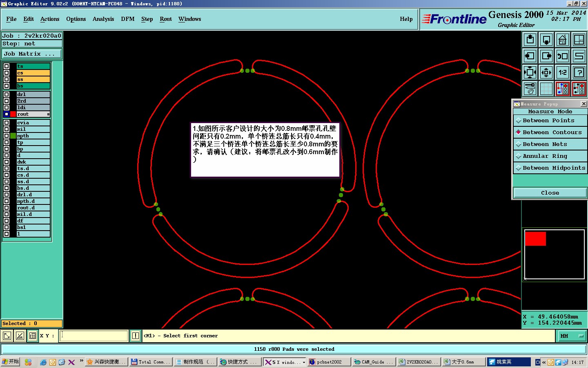Click the XY split-window coordinate icon
Image resolution: width=588 pixels, height=368 pixels.
(579, 40)
